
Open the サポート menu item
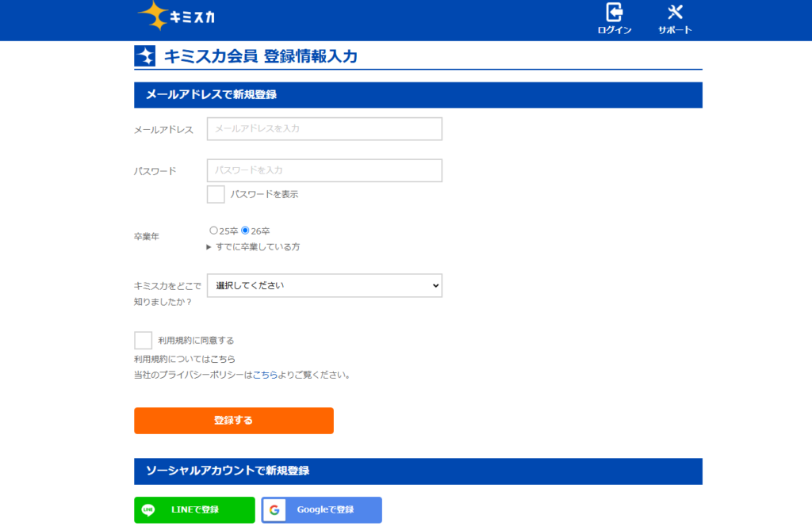tap(675, 30)
